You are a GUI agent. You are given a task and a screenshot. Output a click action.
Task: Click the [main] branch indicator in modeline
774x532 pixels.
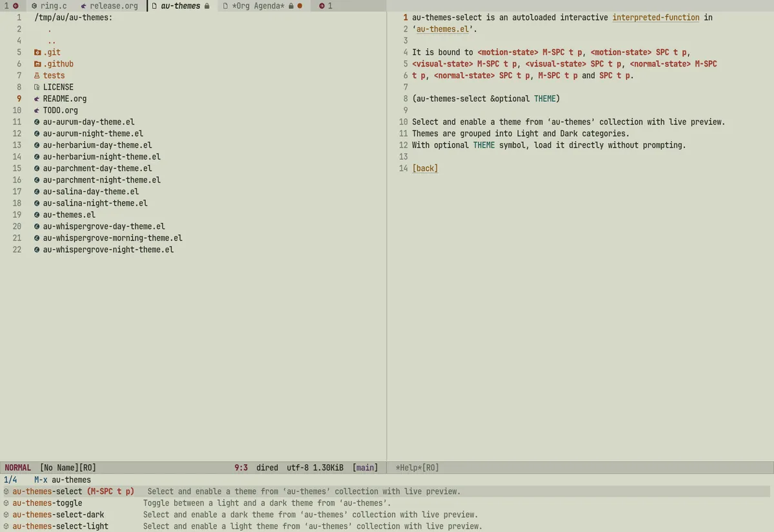pos(365,468)
